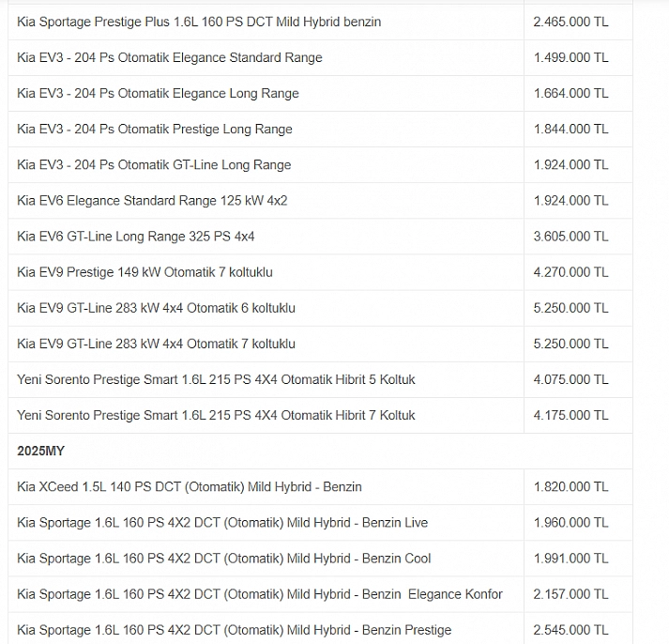Select the Sportage Benzin Prestige row
Viewport: 669px width, 644px height.
coord(320,629)
